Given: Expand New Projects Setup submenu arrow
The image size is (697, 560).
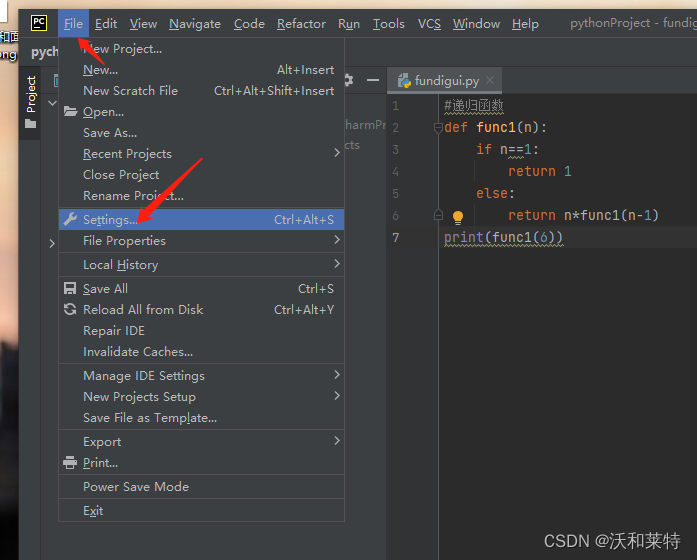Looking at the screenshot, I should point(337,396).
